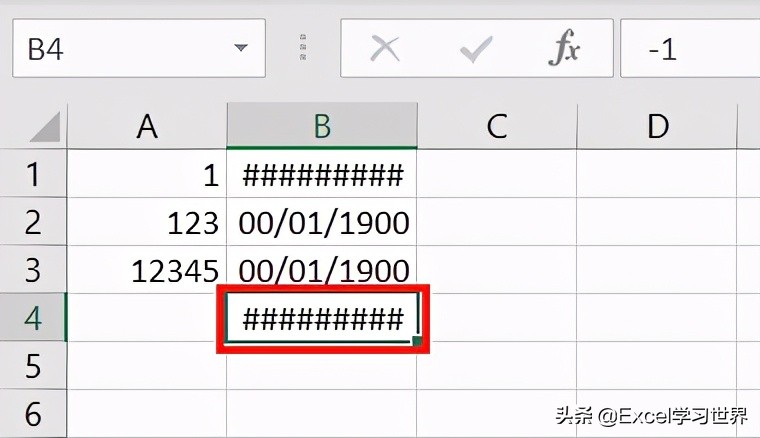Open the Name Box dropdown arrow
Screen dimensions: 760x438
click(x=241, y=47)
